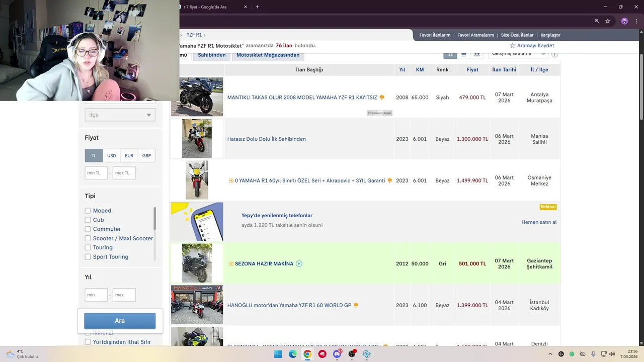Click the Yıl max field
The height and width of the screenshot is (362, 644).
pyautogui.click(x=124, y=295)
